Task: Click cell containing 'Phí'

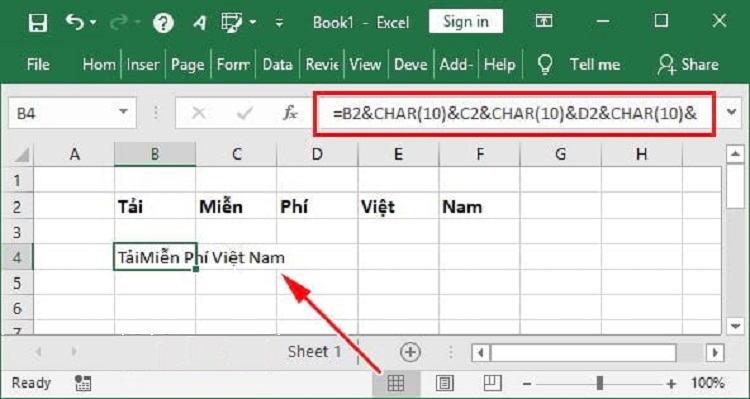Action: (317, 206)
